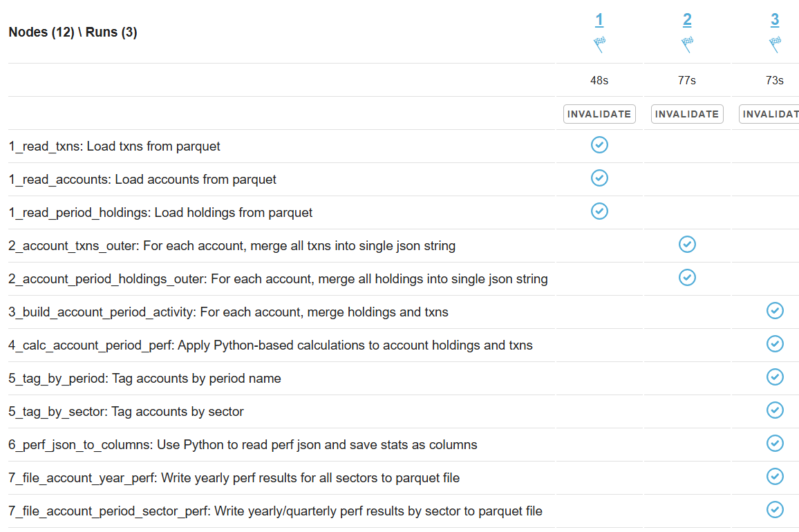Open the 6_perf_json_to_columns status checkmark
799x532 pixels.
pos(775,443)
